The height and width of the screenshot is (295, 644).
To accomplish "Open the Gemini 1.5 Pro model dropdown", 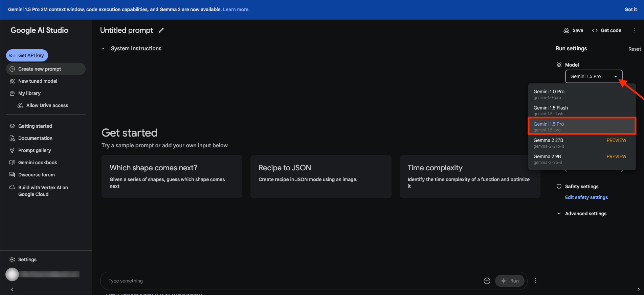I will 594,76.
